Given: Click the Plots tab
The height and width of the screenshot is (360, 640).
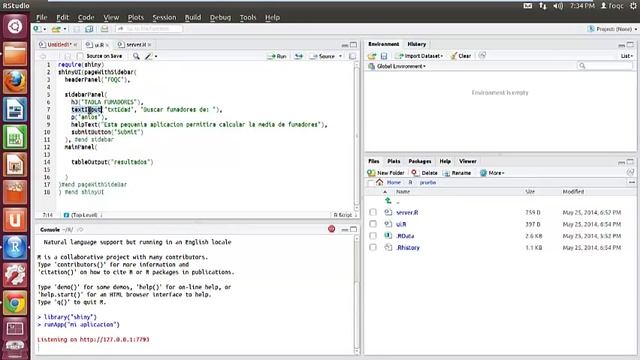Looking at the screenshot, I should (x=393, y=161).
